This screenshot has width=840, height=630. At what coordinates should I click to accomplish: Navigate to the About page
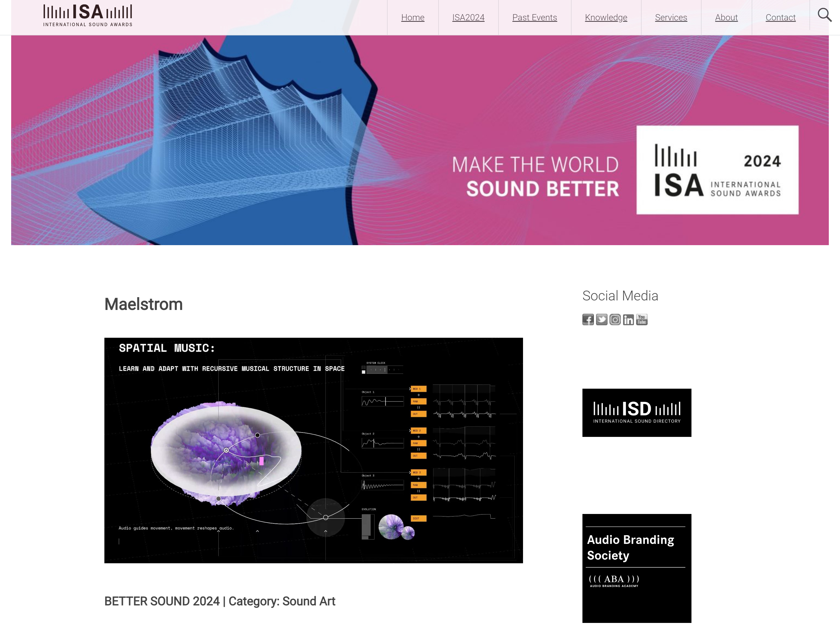(726, 17)
